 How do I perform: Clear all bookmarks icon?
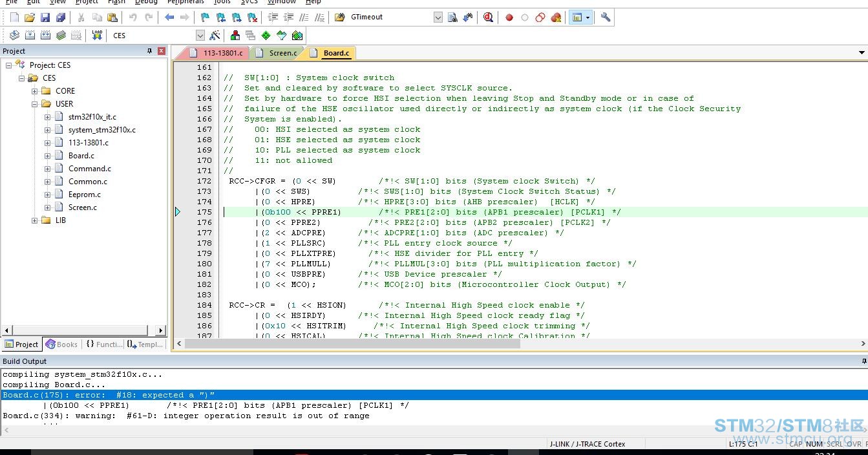pyautogui.click(x=252, y=17)
